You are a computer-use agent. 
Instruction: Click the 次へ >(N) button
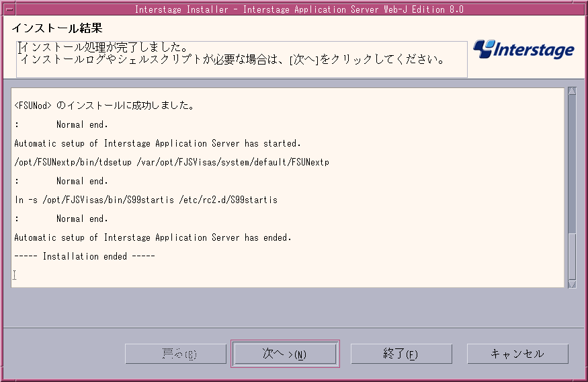click(x=285, y=354)
